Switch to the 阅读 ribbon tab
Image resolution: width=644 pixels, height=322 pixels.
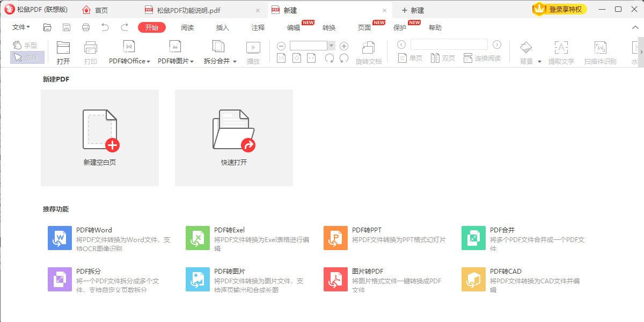[x=187, y=27]
